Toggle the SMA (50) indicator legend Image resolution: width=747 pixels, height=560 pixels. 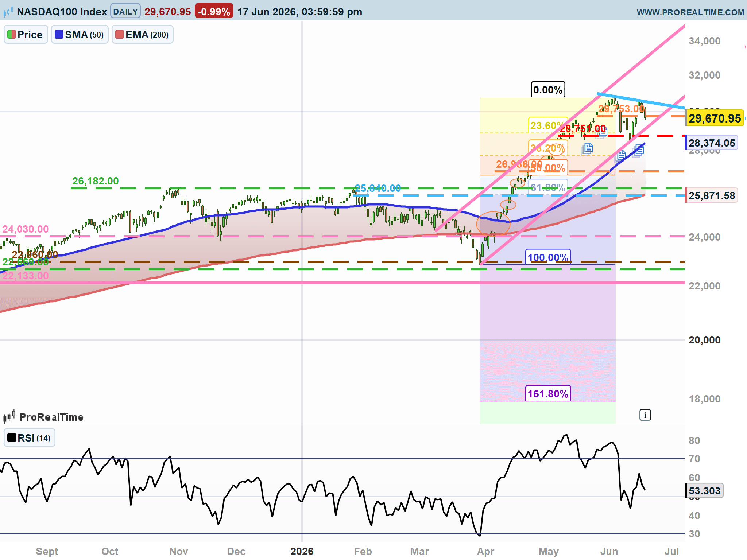click(x=80, y=35)
